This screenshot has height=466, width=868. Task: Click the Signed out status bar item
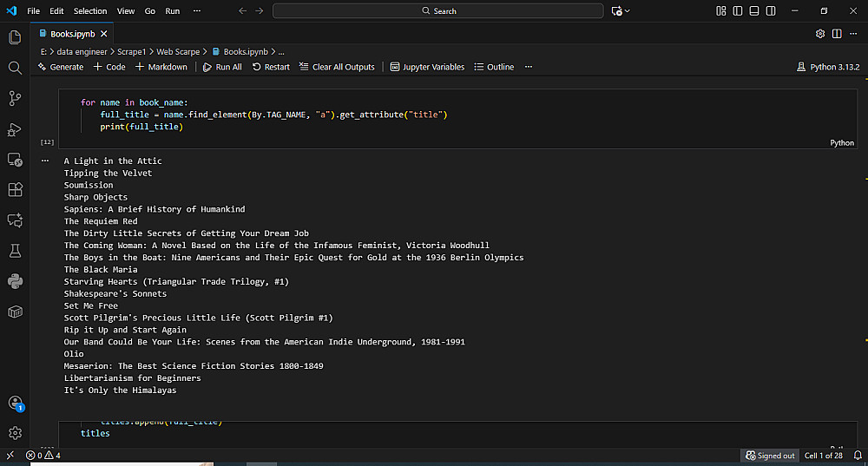click(770, 456)
